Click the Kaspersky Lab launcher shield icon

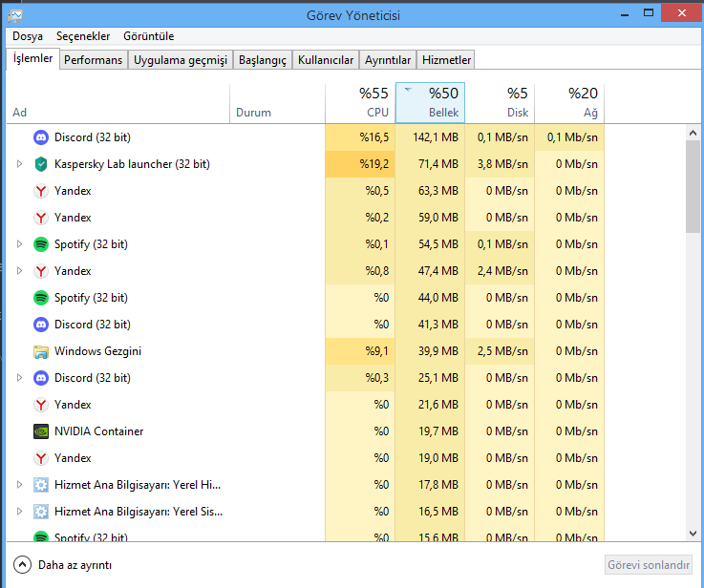[x=41, y=164]
